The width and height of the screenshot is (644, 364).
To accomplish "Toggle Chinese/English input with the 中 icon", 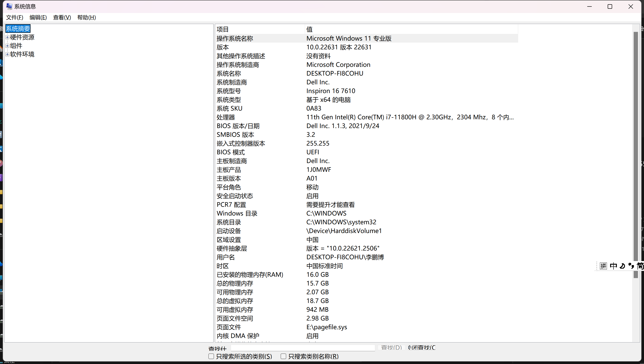I will pyautogui.click(x=614, y=266).
